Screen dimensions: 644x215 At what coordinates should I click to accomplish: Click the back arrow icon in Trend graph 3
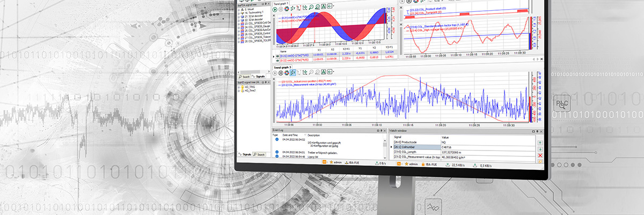point(330,73)
